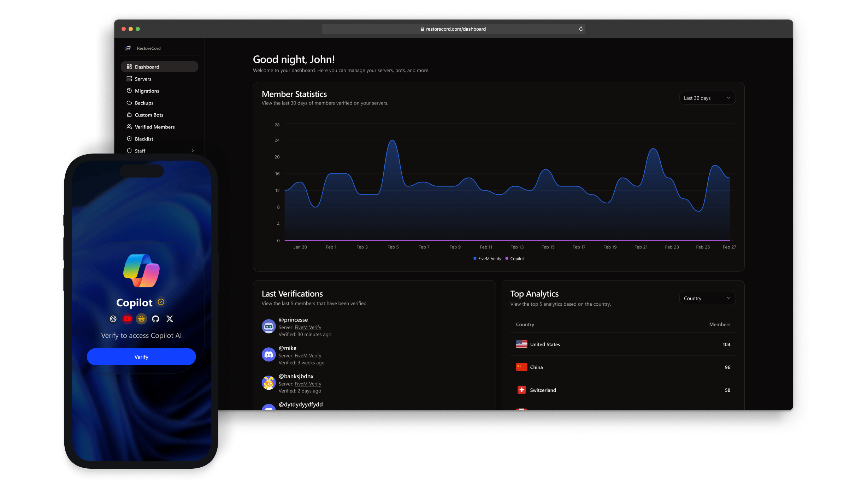This screenshot has width=856, height=504.
Task: Click the Feb 21 axis label
Action: pos(641,247)
